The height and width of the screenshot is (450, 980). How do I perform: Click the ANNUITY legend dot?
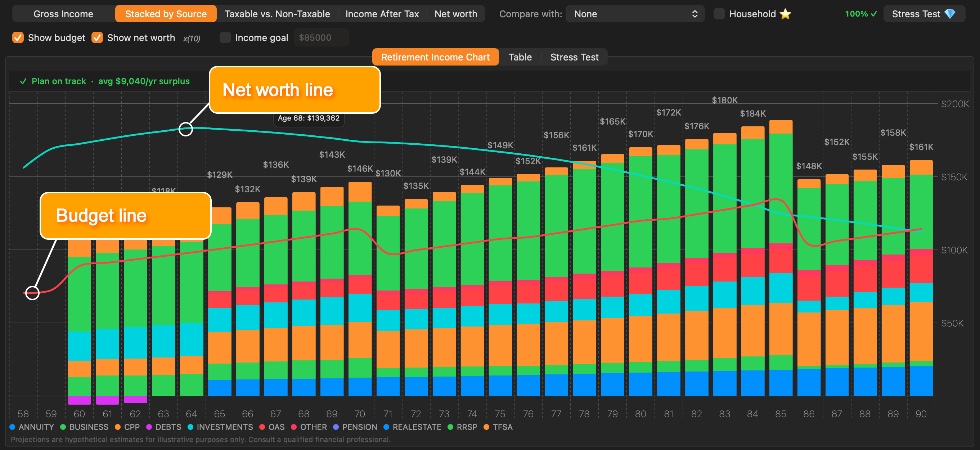pyautogui.click(x=12, y=427)
